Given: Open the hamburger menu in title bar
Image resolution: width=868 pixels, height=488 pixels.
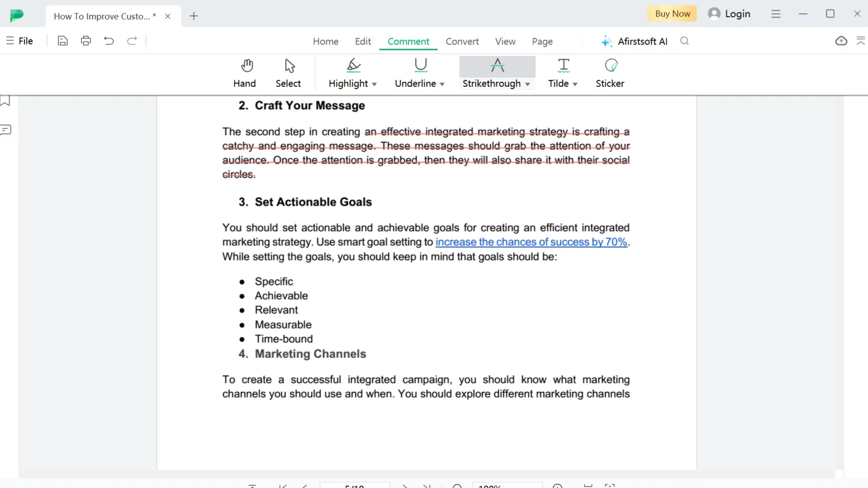Looking at the screenshot, I should pos(776,14).
